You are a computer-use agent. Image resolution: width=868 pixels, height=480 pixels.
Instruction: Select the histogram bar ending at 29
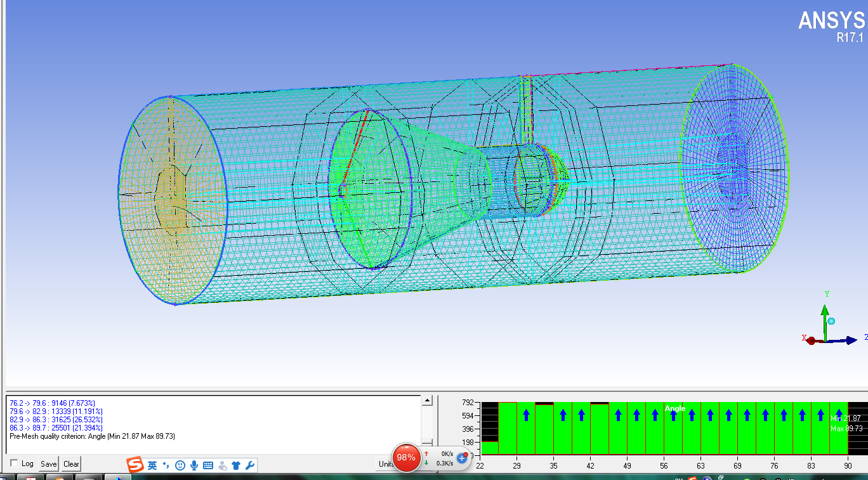point(508,428)
